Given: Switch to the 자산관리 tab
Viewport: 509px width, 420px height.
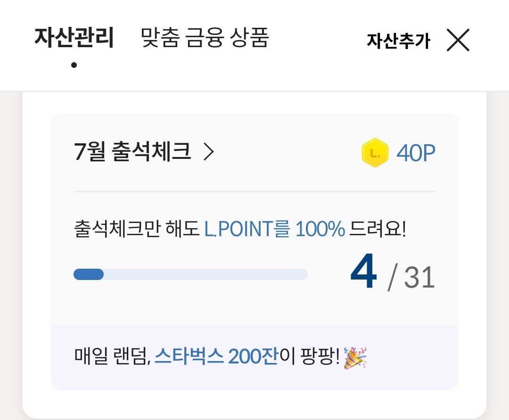Looking at the screenshot, I should [x=74, y=39].
